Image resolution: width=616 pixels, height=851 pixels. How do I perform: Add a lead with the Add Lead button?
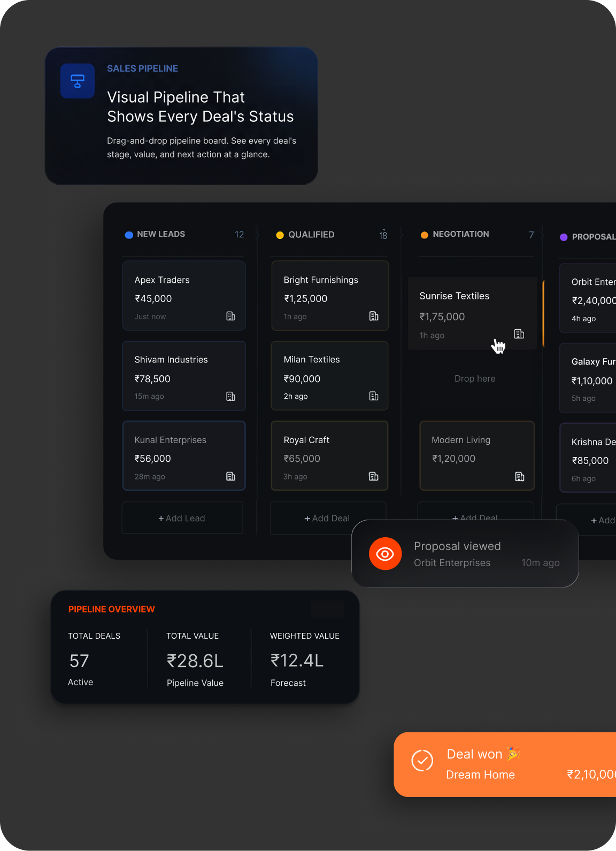coord(182,518)
